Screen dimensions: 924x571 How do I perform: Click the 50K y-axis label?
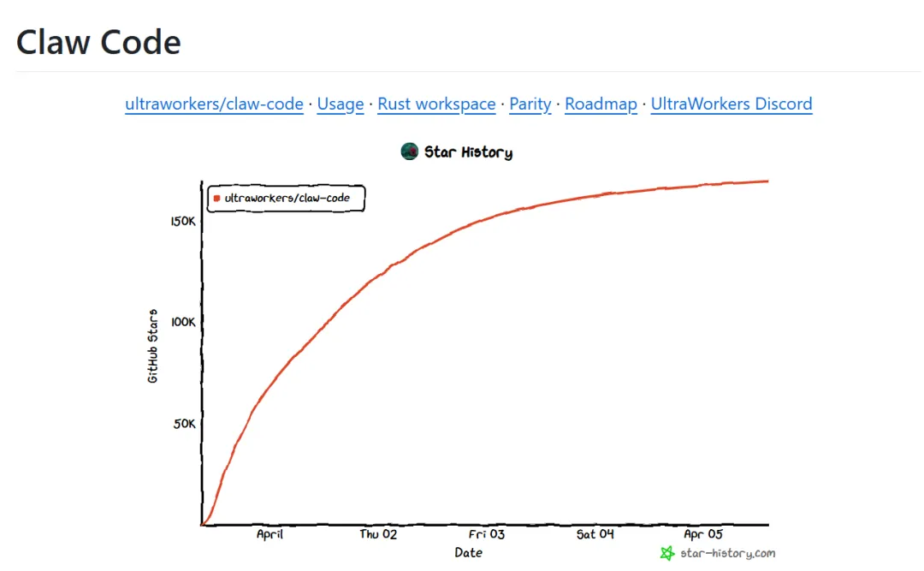pos(185,424)
